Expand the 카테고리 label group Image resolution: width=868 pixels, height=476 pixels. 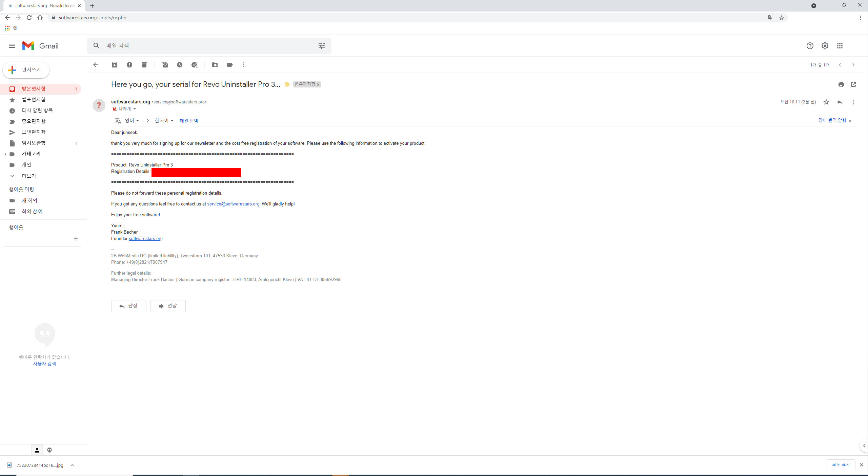click(5, 154)
